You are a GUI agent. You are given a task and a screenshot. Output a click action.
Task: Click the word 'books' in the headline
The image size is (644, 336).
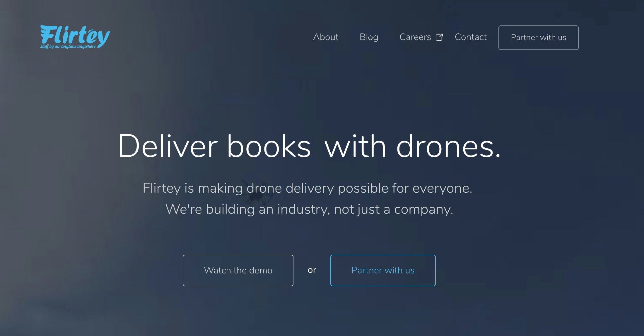pos(269,146)
